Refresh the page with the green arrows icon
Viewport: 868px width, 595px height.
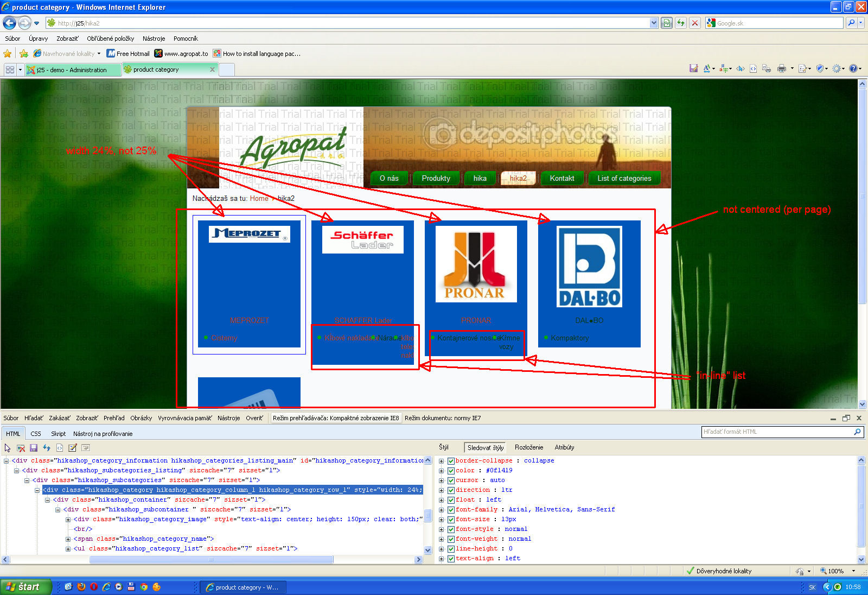[681, 23]
